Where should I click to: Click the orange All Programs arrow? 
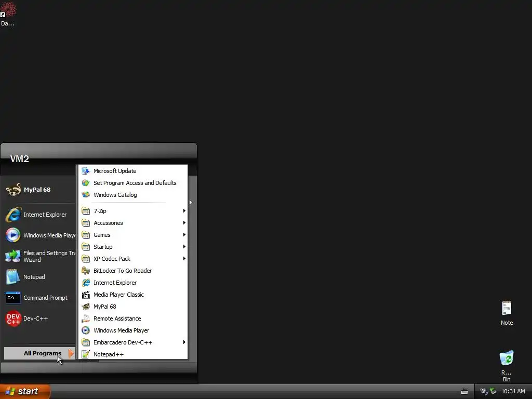(x=71, y=353)
